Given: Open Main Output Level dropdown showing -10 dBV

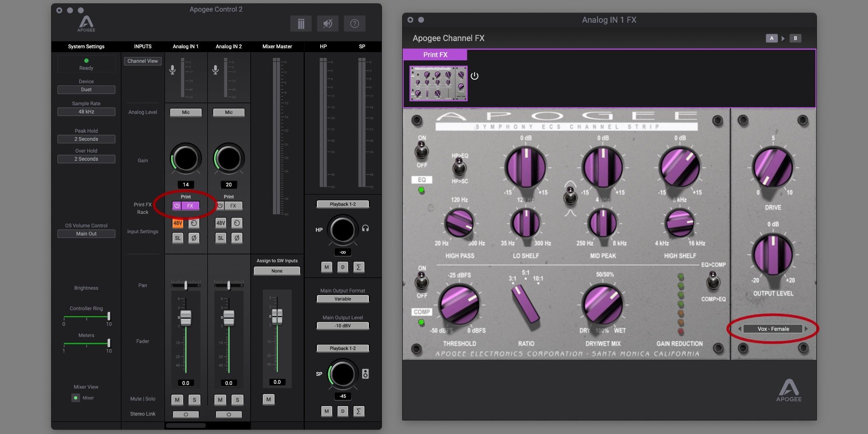Looking at the screenshot, I should (343, 326).
